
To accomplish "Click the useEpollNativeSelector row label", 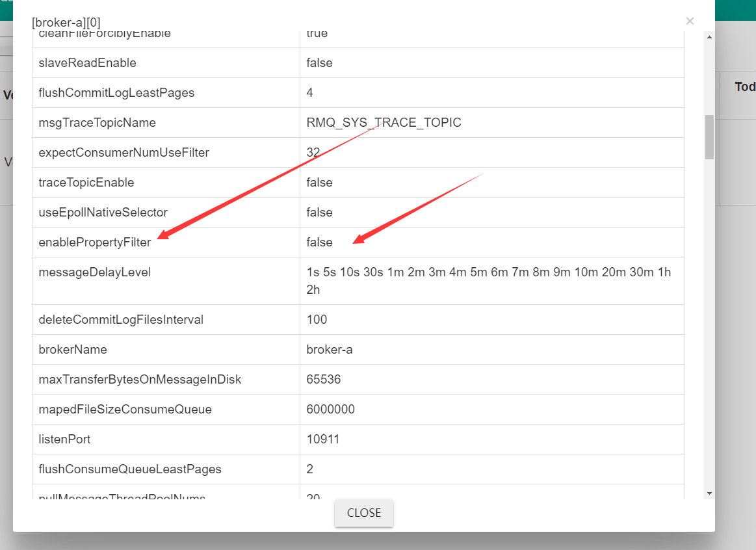I will (x=103, y=213).
